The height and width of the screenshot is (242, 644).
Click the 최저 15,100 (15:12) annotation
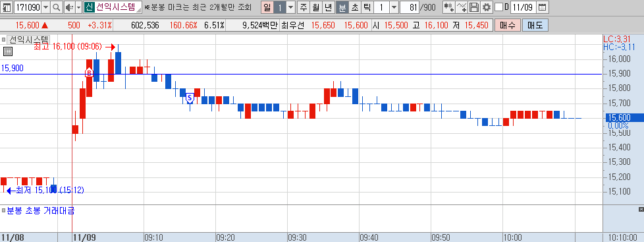(49, 190)
